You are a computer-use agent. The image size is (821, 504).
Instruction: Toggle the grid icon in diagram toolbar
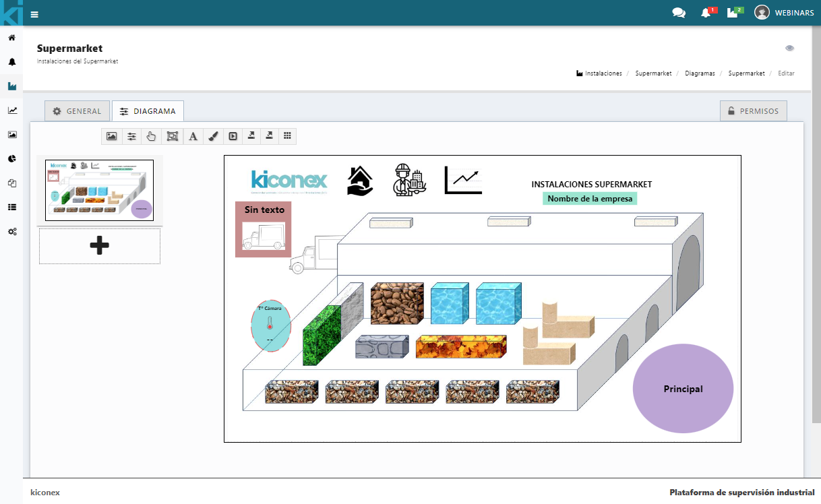(x=287, y=136)
